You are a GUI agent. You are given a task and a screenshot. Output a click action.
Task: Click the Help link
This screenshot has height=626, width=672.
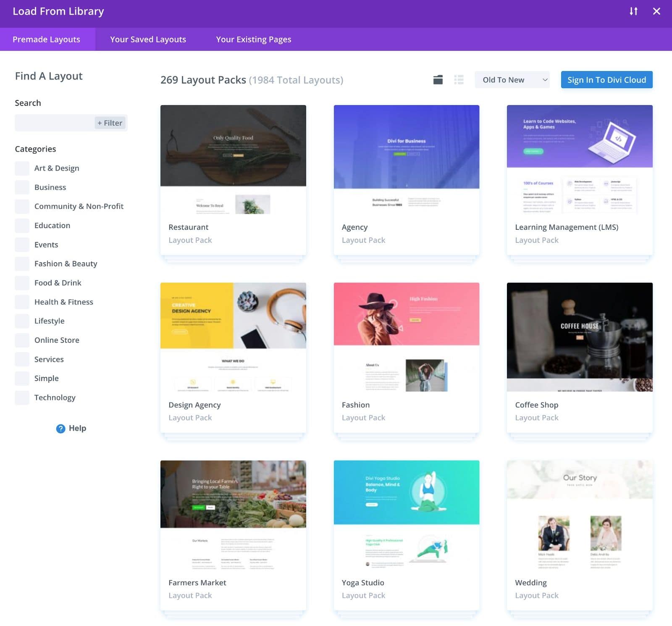[77, 428]
